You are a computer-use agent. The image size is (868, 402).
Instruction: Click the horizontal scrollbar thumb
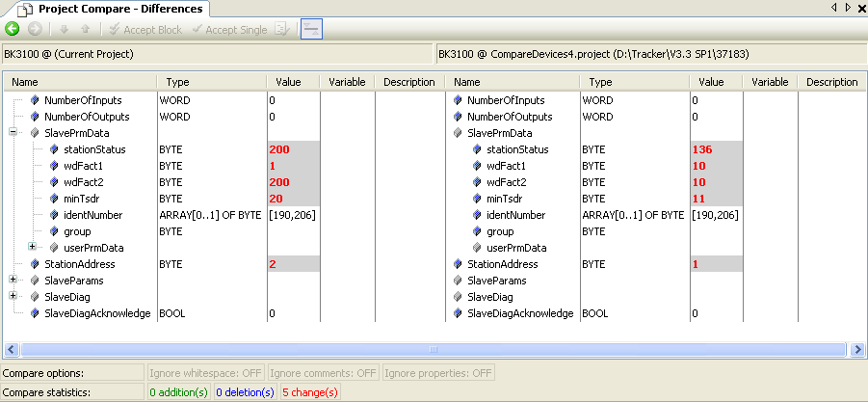(x=434, y=349)
